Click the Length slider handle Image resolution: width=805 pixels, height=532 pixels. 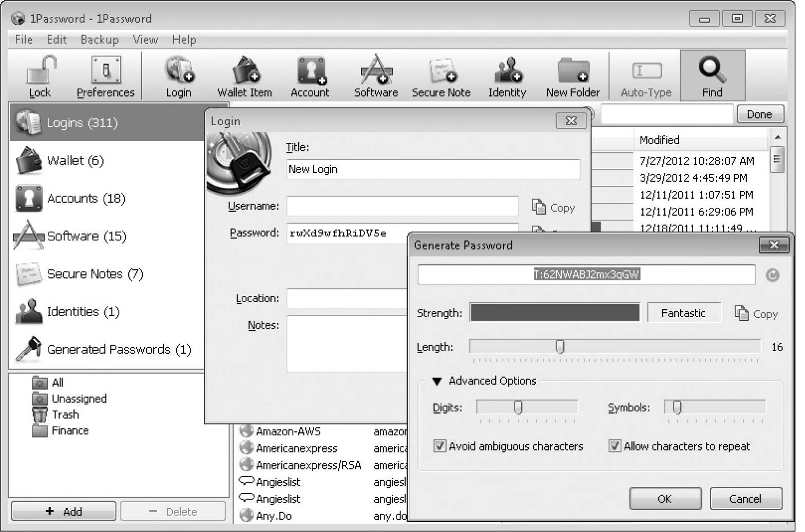click(560, 347)
